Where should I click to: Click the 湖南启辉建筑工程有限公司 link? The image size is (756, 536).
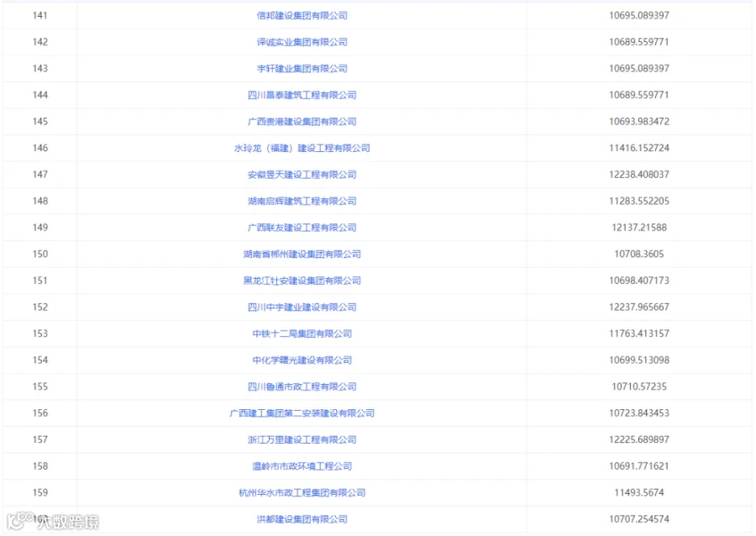tap(302, 201)
